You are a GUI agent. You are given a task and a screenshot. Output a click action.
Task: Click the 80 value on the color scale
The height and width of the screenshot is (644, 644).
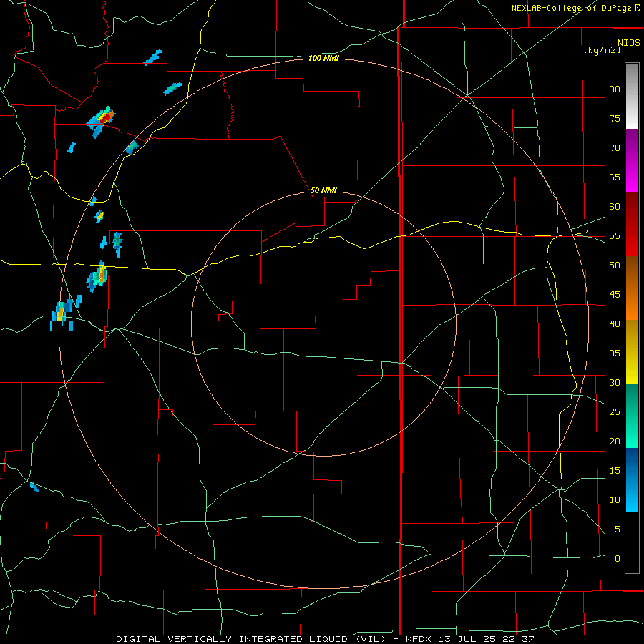pyautogui.click(x=615, y=89)
